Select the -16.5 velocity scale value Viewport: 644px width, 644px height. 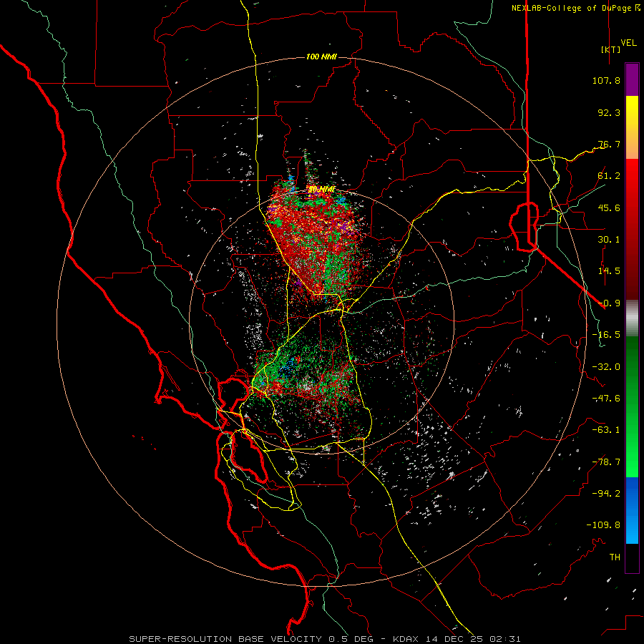(606, 335)
